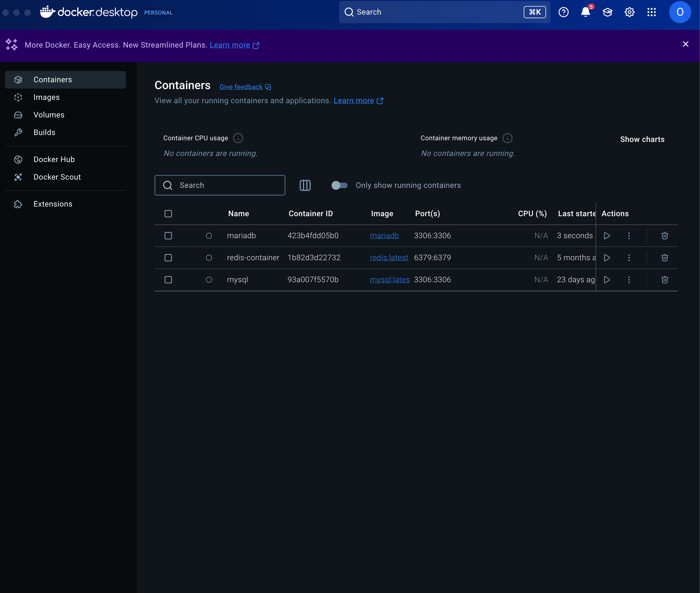Check the mariadb row checkbox

click(x=168, y=236)
